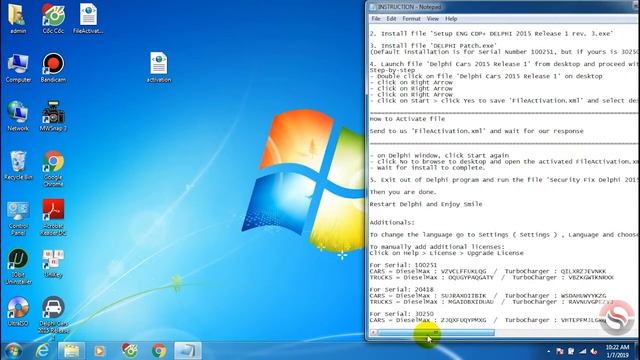Select the UltraISO desktop shortcut
The height and width of the screenshot is (360, 640).
click(18, 311)
